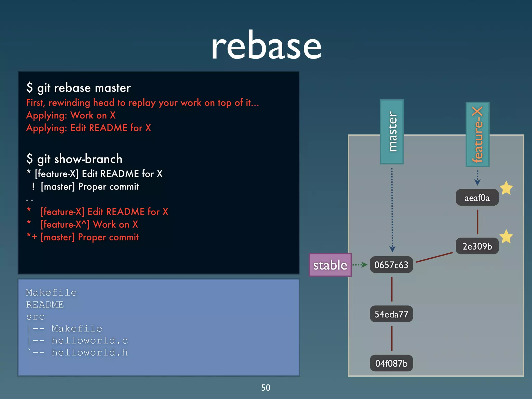Click the 'git show-branch' command text
Screen dimensions: 532x399
75,159
